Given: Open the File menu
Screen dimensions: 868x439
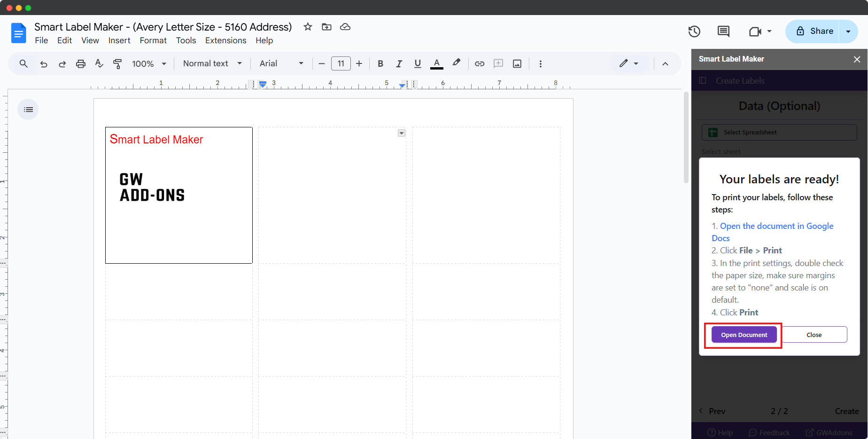Looking at the screenshot, I should pos(41,40).
